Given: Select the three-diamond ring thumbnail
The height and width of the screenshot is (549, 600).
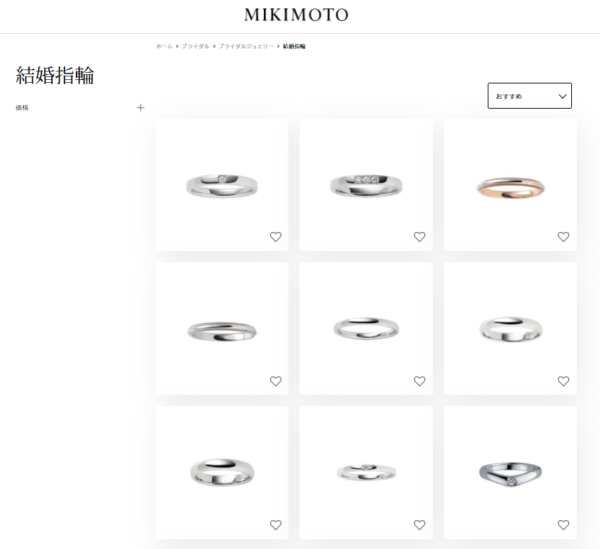Looking at the screenshot, I should [x=366, y=186].
